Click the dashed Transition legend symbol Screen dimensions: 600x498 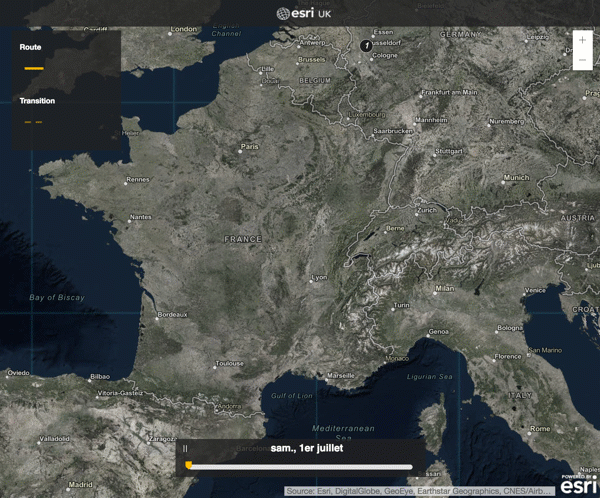34,122
